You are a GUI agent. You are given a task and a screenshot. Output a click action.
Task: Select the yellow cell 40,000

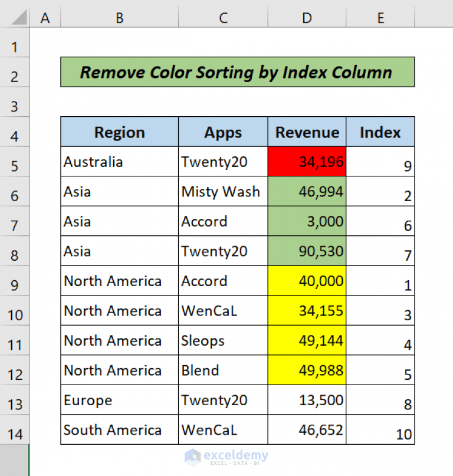307,281
